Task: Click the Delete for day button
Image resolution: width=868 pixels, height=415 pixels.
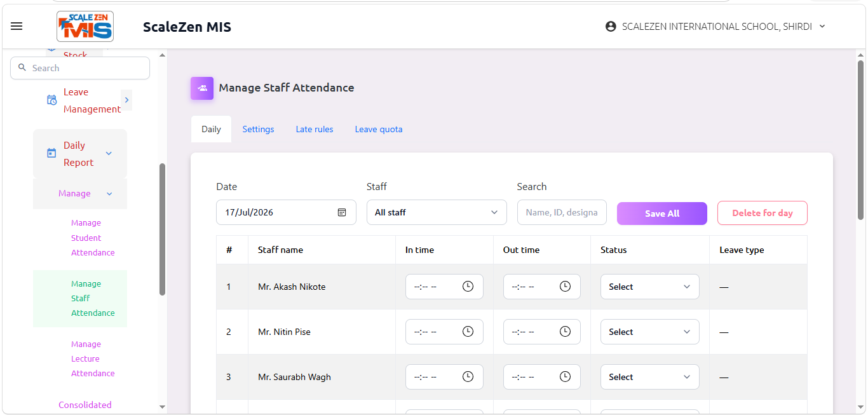Action: pos(763,213)
